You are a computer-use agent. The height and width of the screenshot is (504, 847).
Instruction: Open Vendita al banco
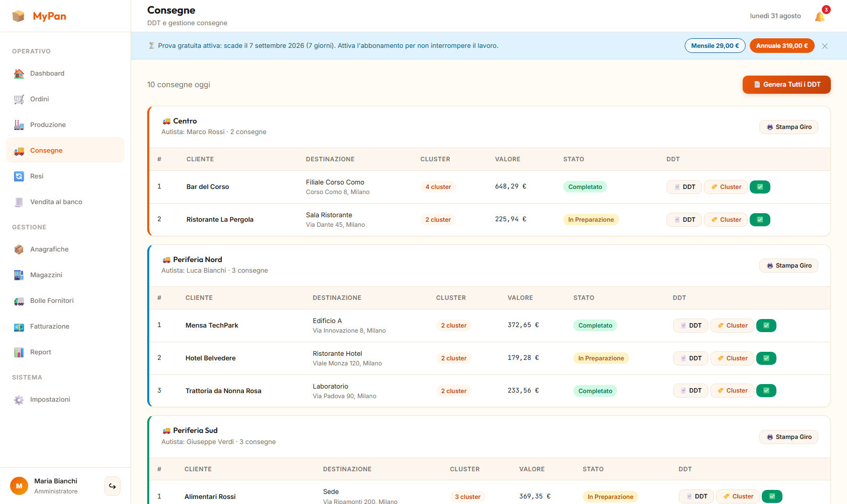pyautogui.click(x=65, y=202)
